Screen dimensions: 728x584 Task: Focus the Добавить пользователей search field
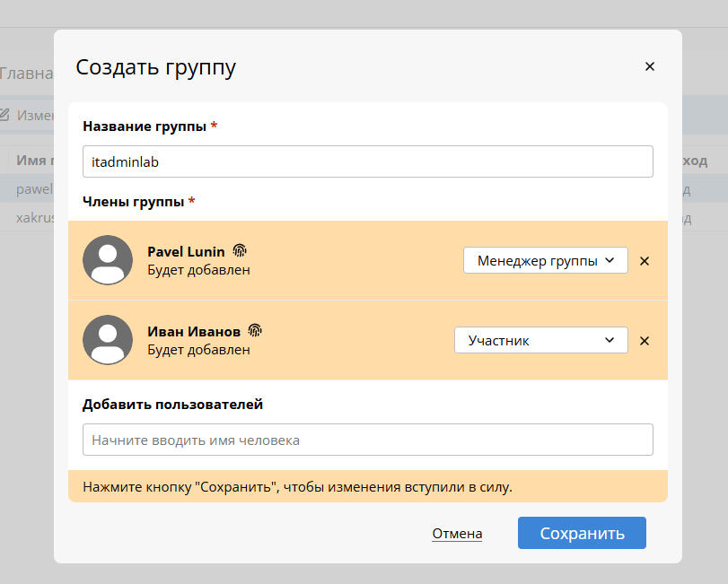point(368,440)
